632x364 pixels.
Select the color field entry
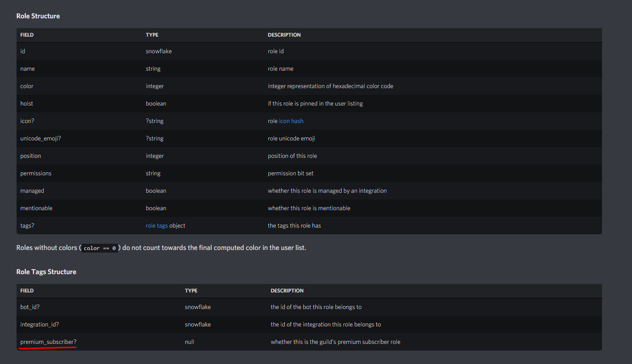click(x=26, y=86)
